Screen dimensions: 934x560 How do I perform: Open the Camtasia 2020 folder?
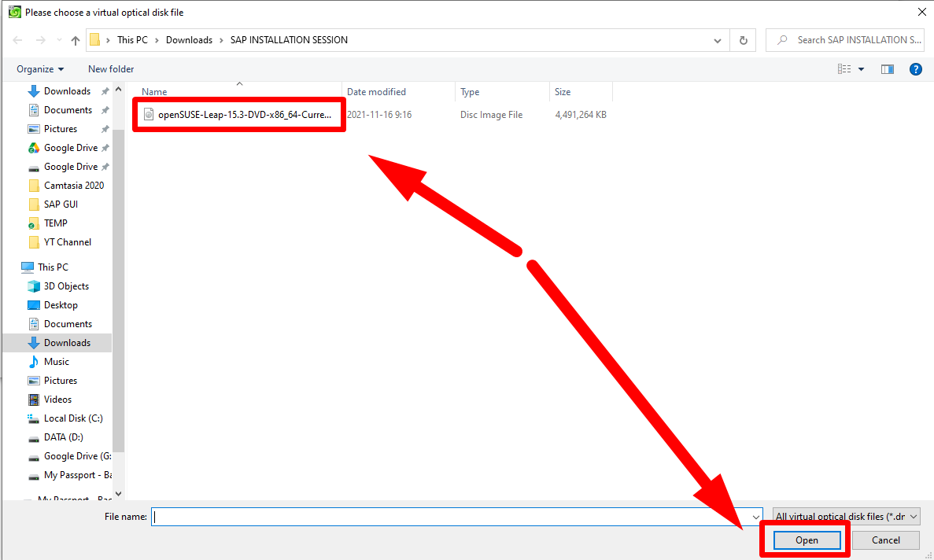(74, 186)
